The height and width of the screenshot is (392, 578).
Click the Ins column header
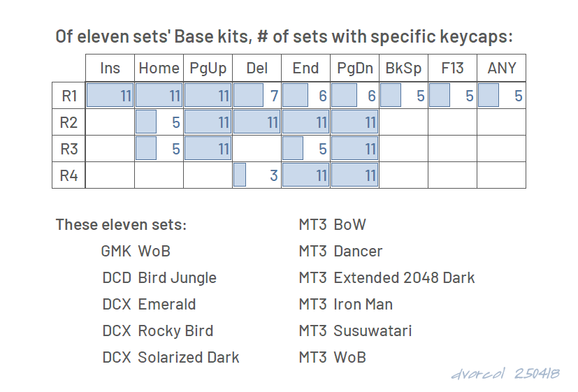110,68
